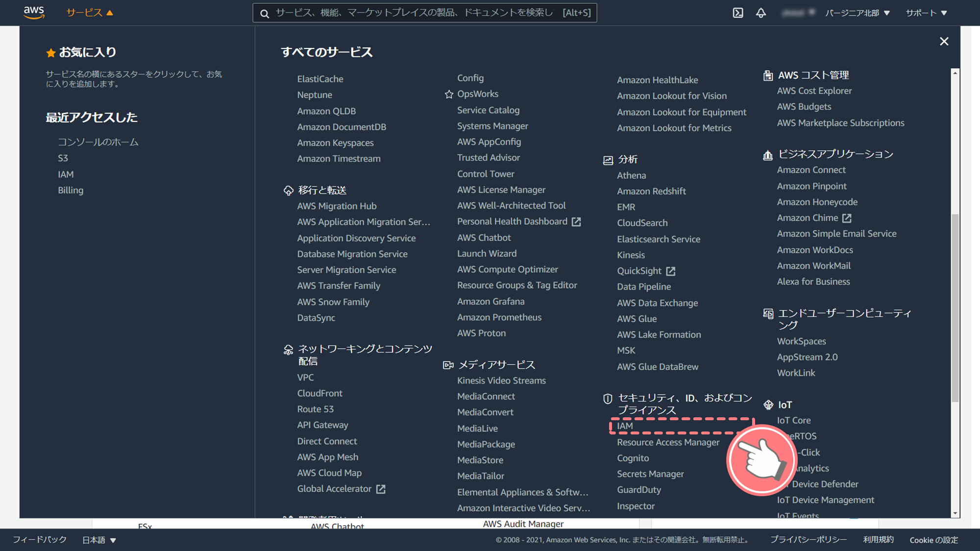Open Resource Access Manager
980x551 pixels.
(x=668, y=442)
